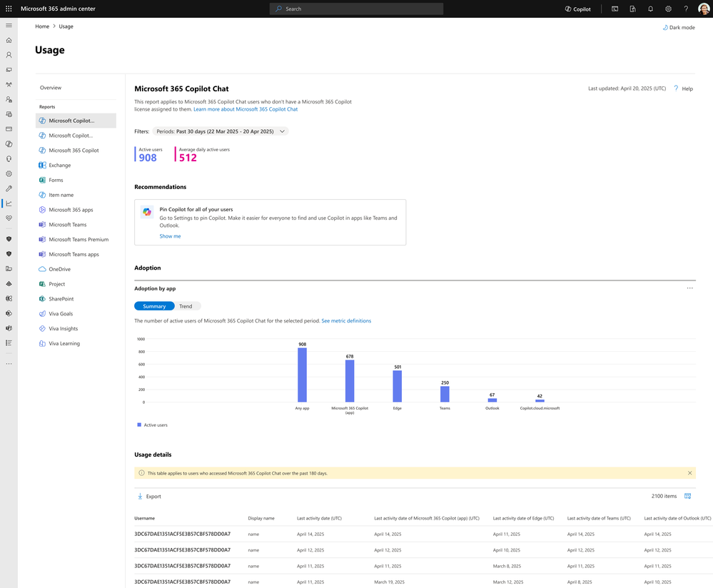This screenshot has width=713, height=588.
Task: Open the app launcher waffle icon
Action: tap(9, 9)
